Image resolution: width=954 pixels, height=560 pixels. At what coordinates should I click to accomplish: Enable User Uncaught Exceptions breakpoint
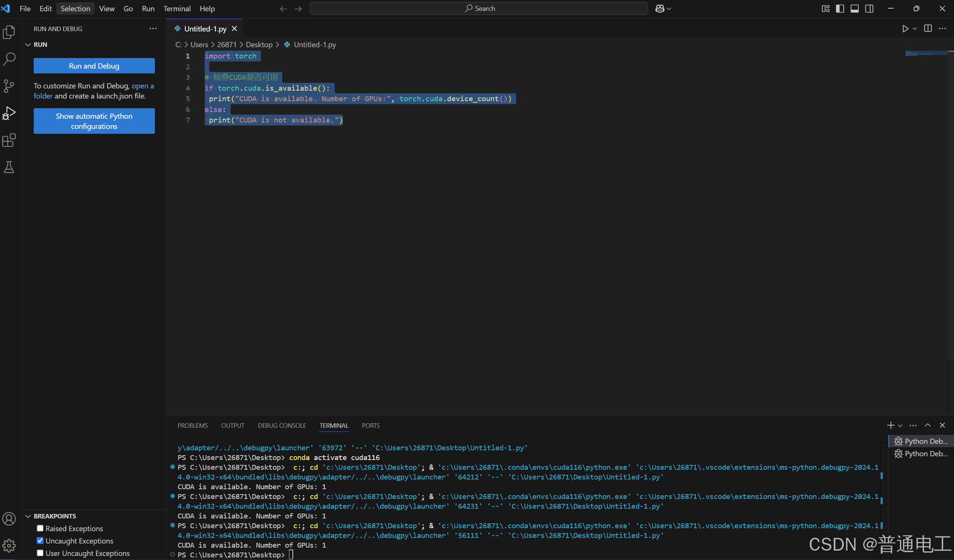pyautogui.click(x=40, y=553)
